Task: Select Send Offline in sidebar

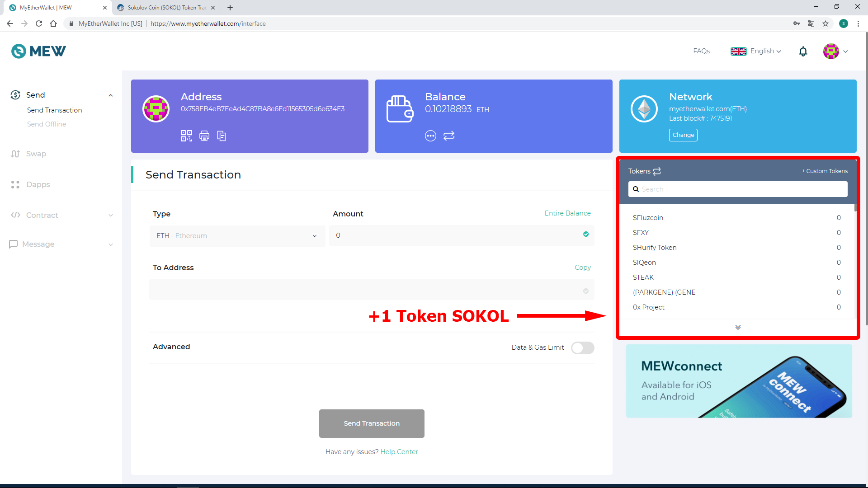Action: tap(47, 124)
